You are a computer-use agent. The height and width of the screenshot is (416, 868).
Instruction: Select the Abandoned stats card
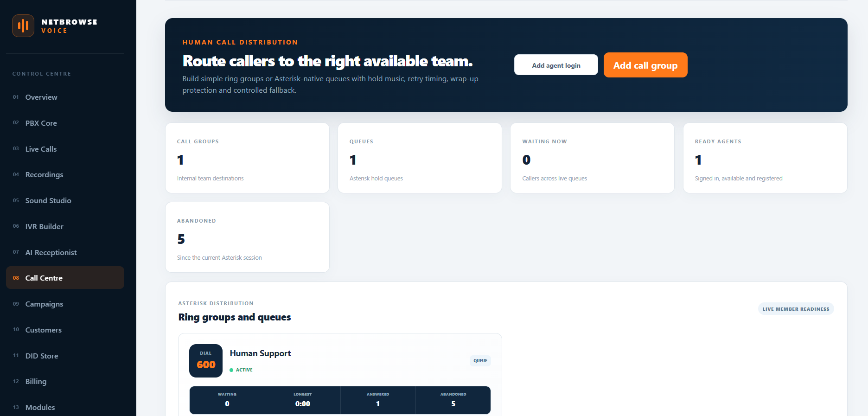(x=247, y=237)
